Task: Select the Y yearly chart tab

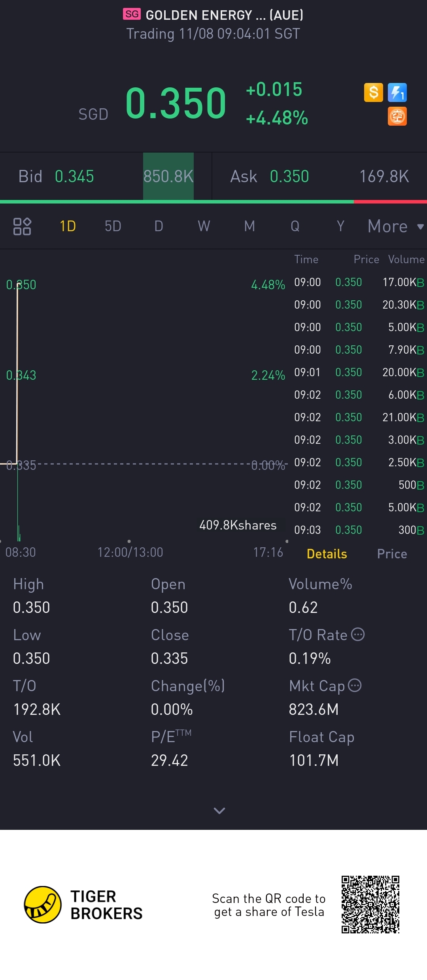Action: point(340,226)
